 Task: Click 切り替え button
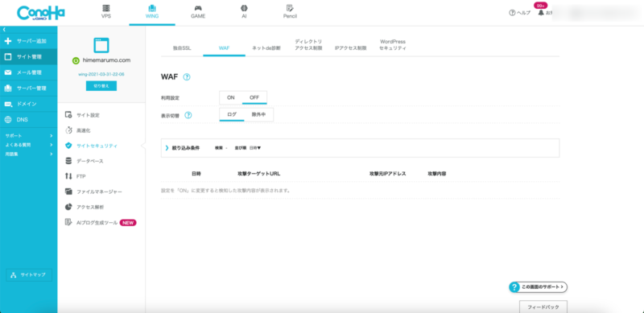(x=101, y=86)
